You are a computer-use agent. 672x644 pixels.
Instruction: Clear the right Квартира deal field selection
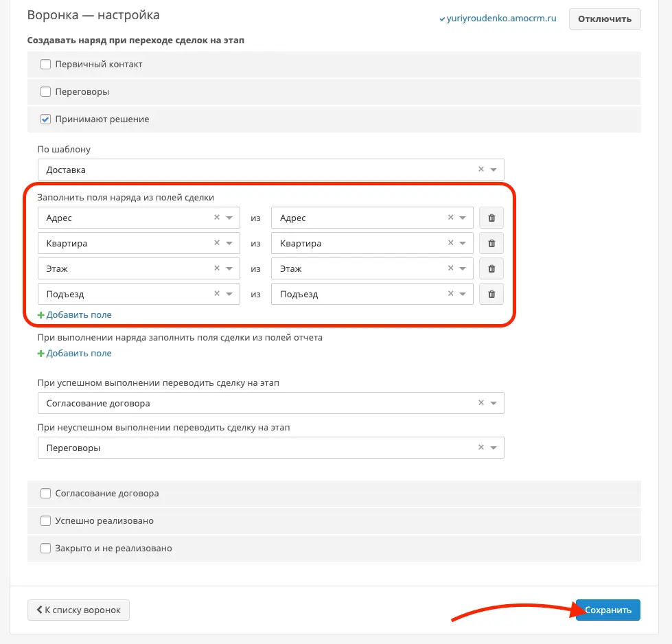450,242
